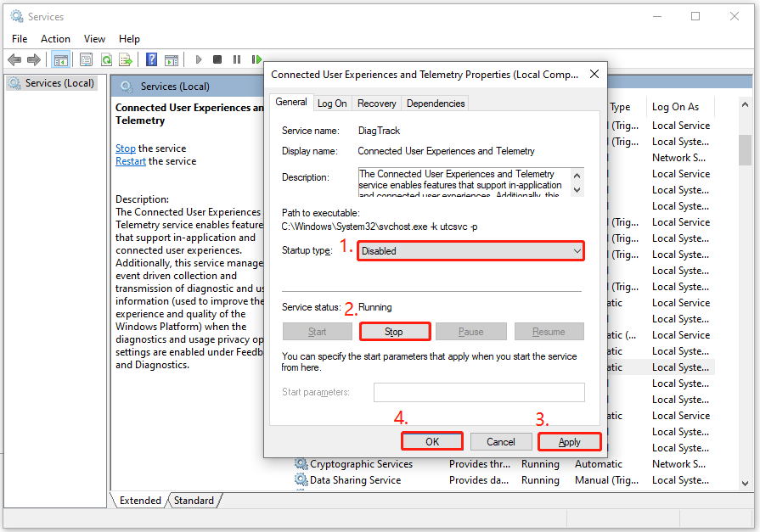
Task: Click the Stop the service link
Action: tap(126, 148)
